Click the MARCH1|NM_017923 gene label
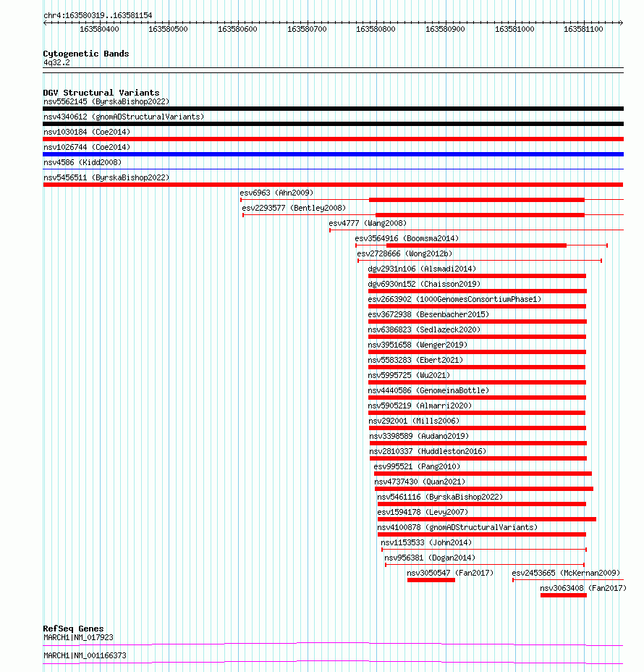The image size is (644, 672). tap(78, 638)
